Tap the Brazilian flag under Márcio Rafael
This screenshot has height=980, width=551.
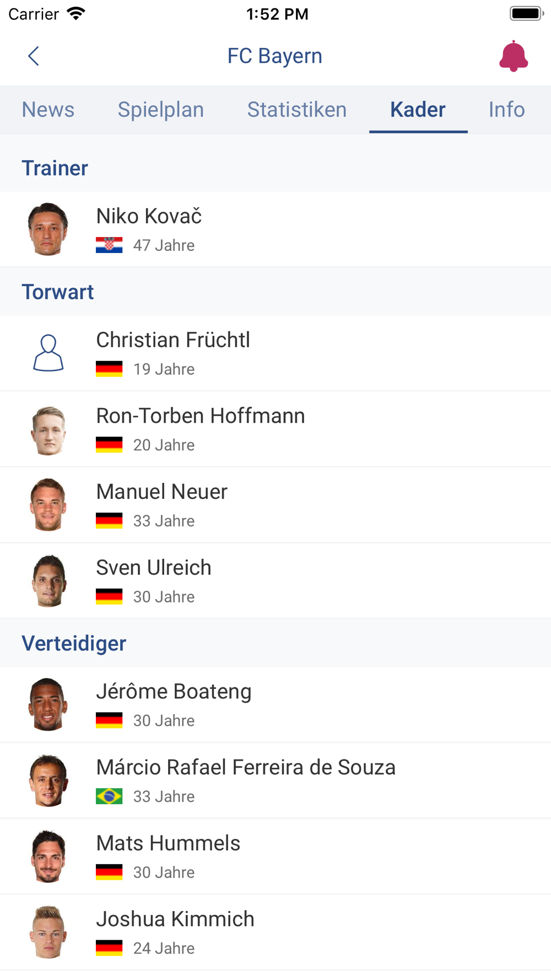click(x=109, y=796)
